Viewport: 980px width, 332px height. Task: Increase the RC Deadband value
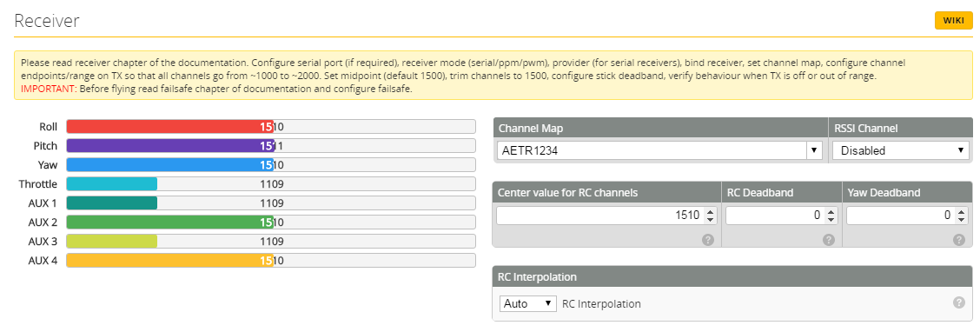pos(831,212)
